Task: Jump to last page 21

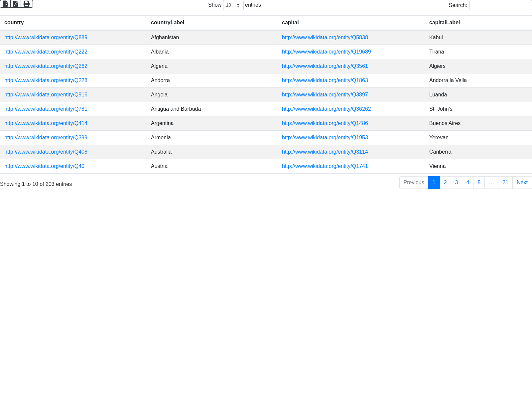Action: pos(505,183)
